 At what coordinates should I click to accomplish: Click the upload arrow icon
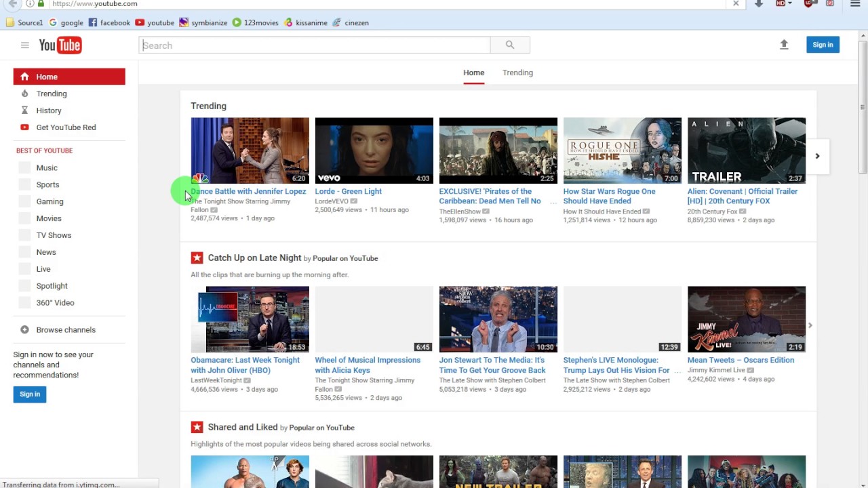click(x=784, y=45)
